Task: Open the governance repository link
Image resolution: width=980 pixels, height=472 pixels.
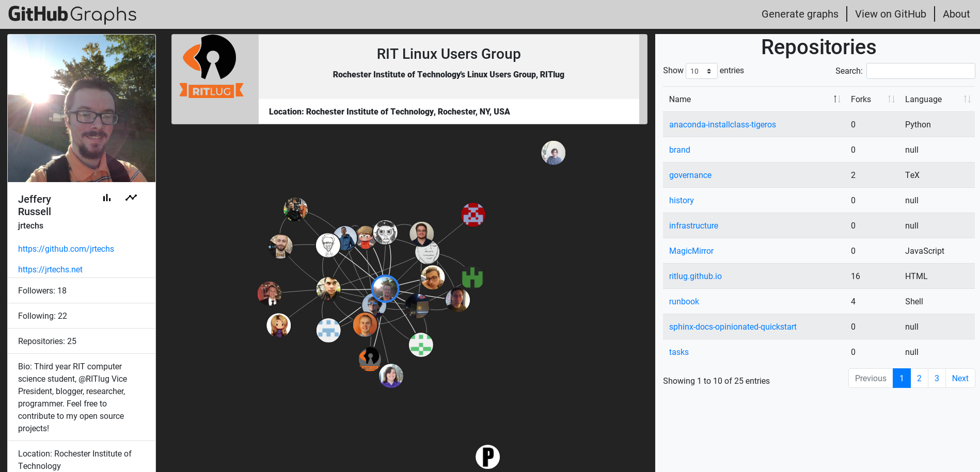Action: pyautogui.click(x=690, y=175)
